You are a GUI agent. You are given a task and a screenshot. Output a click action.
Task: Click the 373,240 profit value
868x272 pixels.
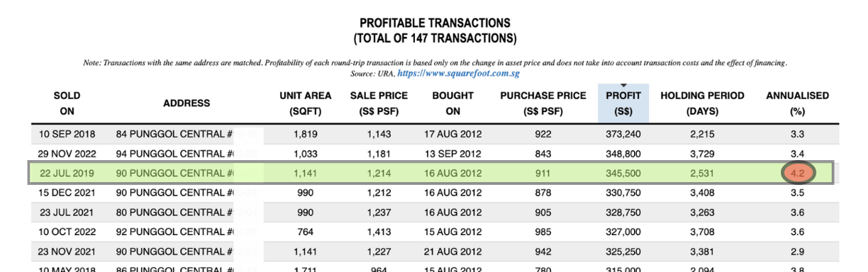pos(623,134)
